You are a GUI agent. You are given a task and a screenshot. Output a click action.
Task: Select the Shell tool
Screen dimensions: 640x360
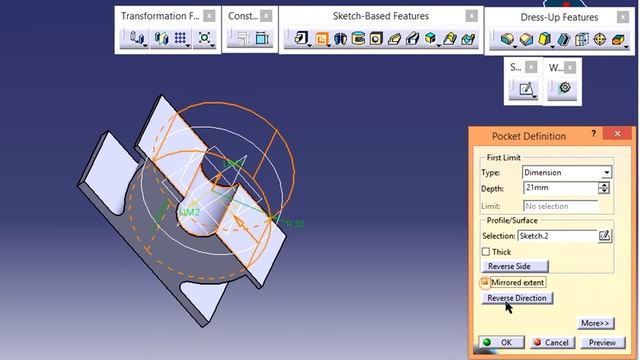tap(564, 40)
